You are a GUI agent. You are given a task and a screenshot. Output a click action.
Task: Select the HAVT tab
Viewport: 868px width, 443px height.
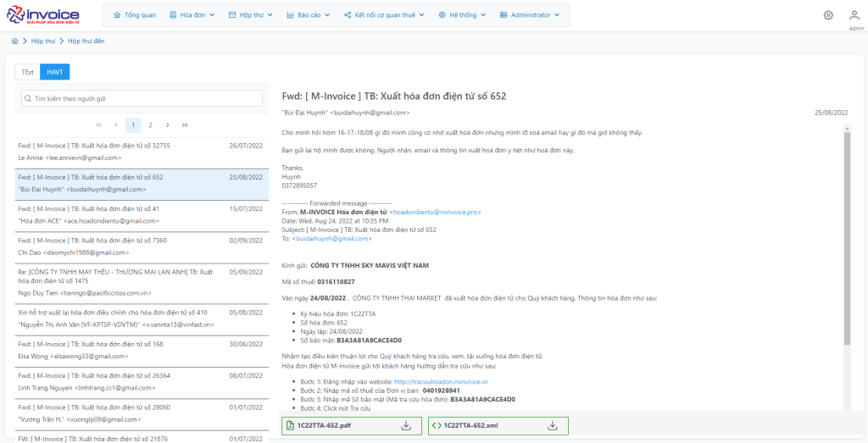click(55, 72)
